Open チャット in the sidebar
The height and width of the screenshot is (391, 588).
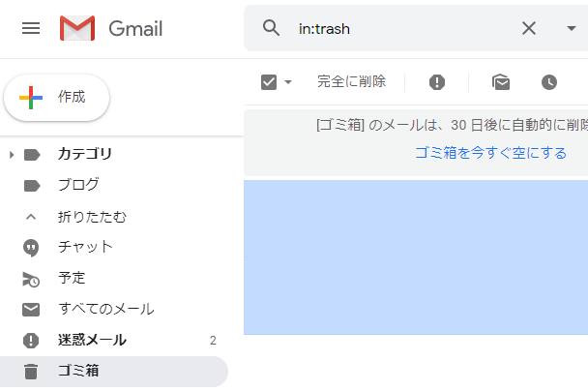[x=84, y=247]
